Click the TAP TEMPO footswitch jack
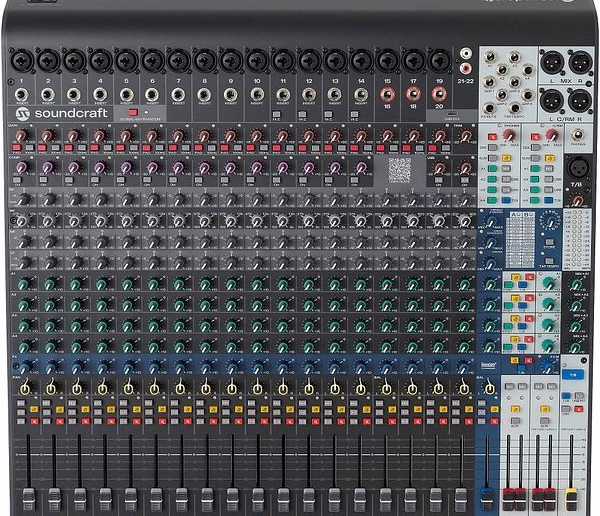 (515, 108)
